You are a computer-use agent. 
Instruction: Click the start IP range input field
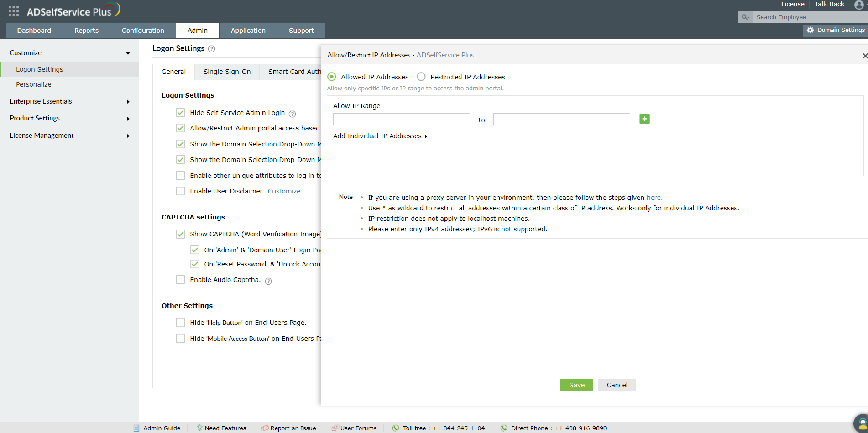tap(402, 120)
